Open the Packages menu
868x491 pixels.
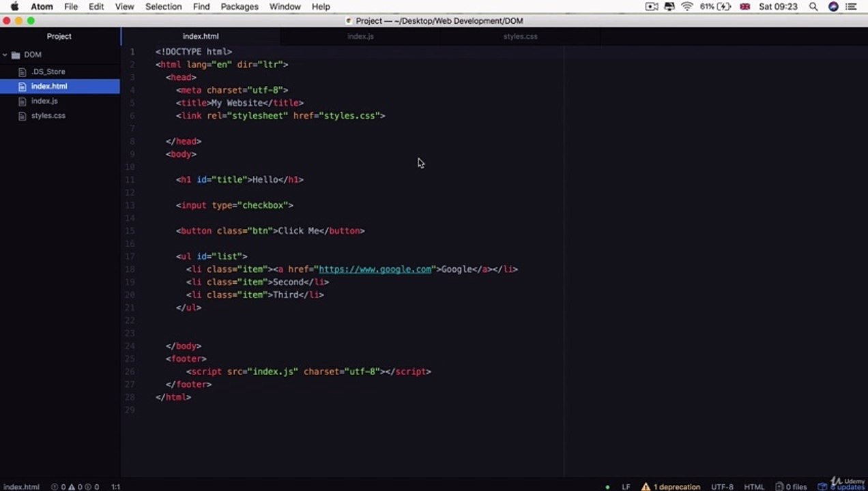click(x=240, y=7)
